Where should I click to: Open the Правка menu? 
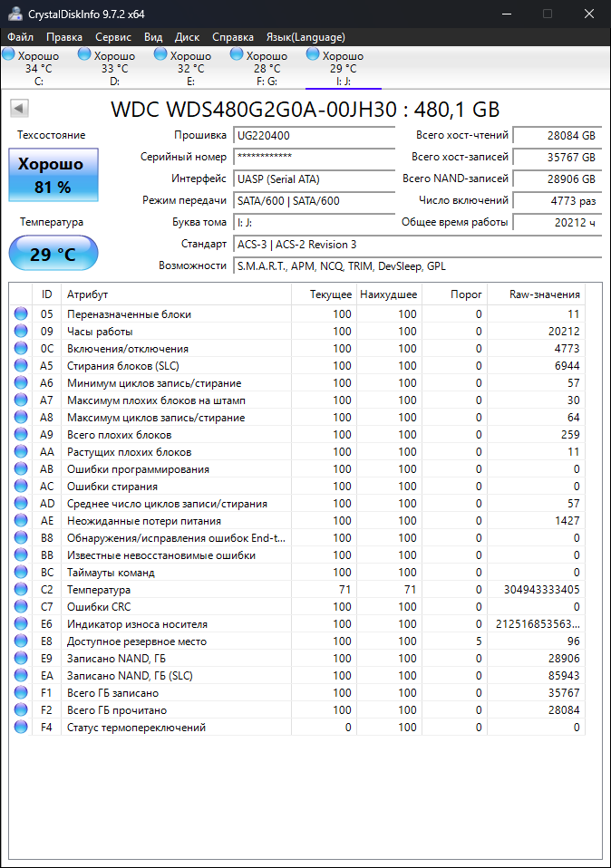(64, 37)
